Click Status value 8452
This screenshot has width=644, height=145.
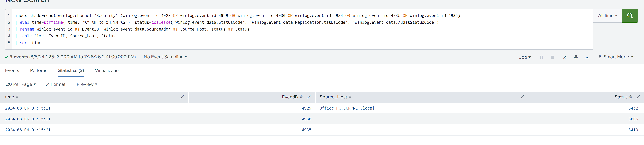coord(633,108)
